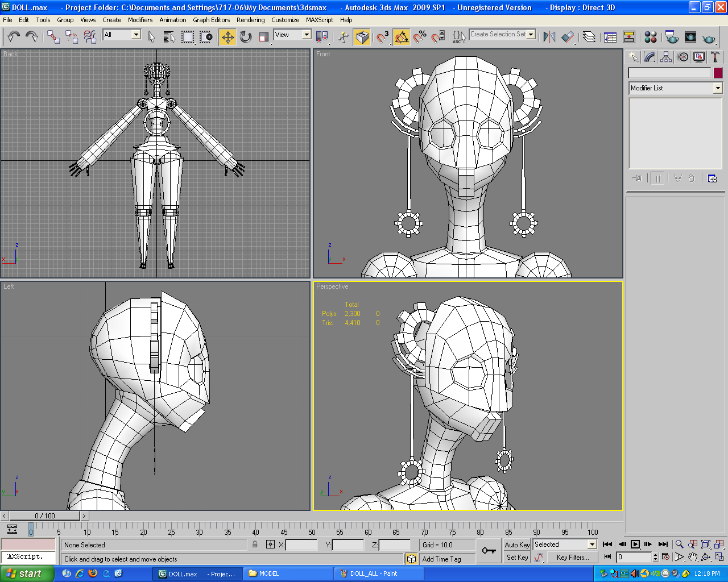This screenshot has height=582, width=728.
Task: Open the key mode Selected dropdown
Action: click(x=592, y=544)
